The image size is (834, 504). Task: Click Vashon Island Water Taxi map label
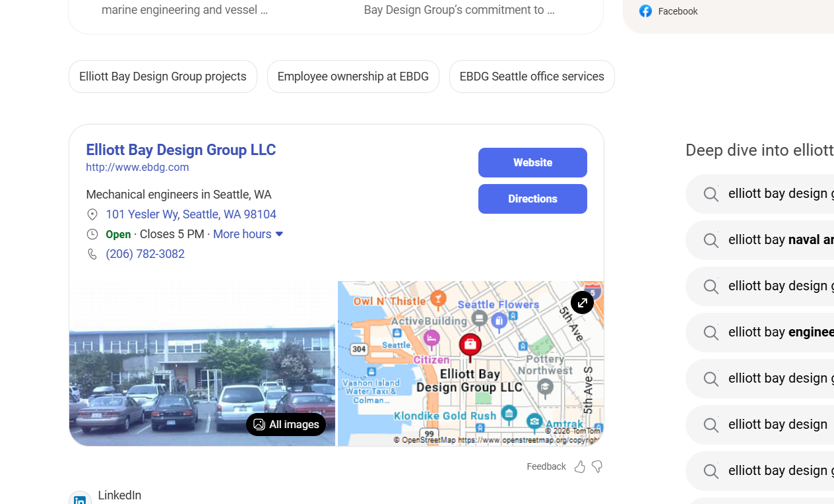click(x=371, y=391)
